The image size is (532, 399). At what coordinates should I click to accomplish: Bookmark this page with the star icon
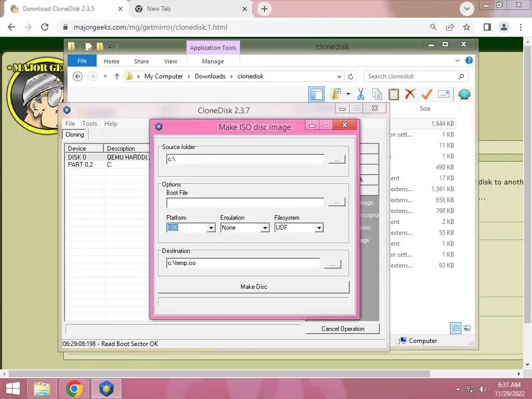click(x=467, y=27)
